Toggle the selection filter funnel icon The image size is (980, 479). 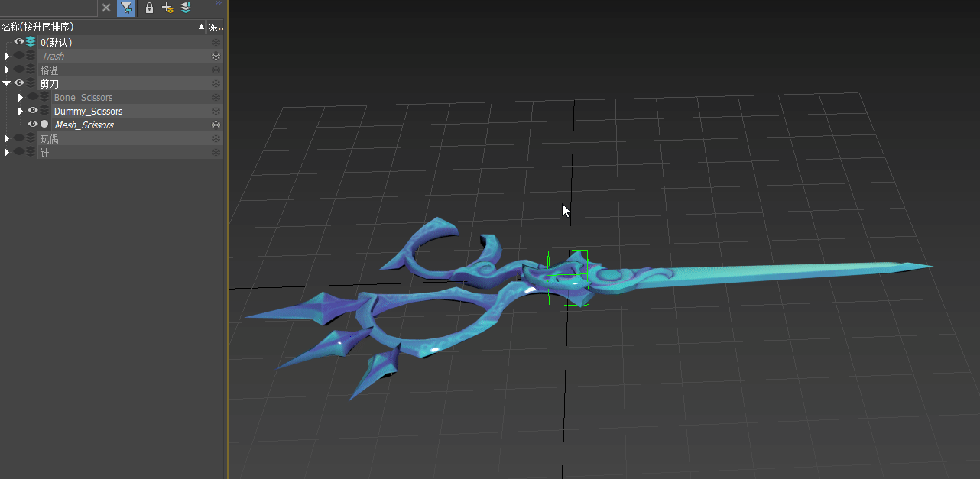(126, 8)
